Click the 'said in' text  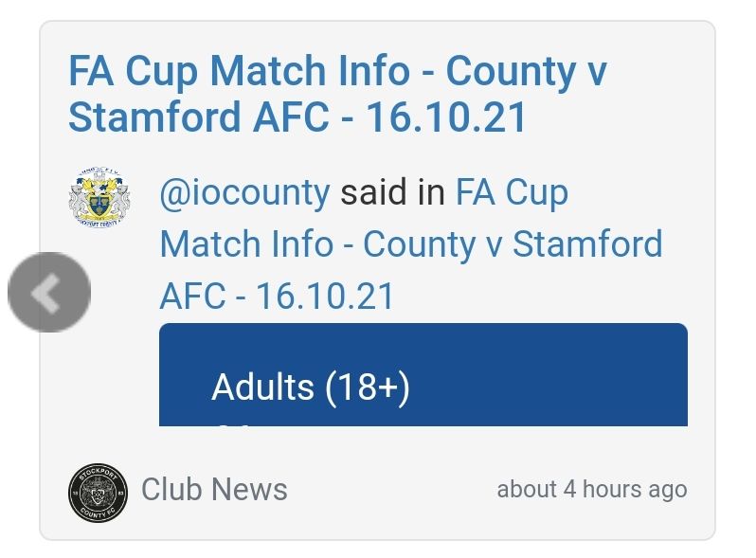tap(392, 193)
